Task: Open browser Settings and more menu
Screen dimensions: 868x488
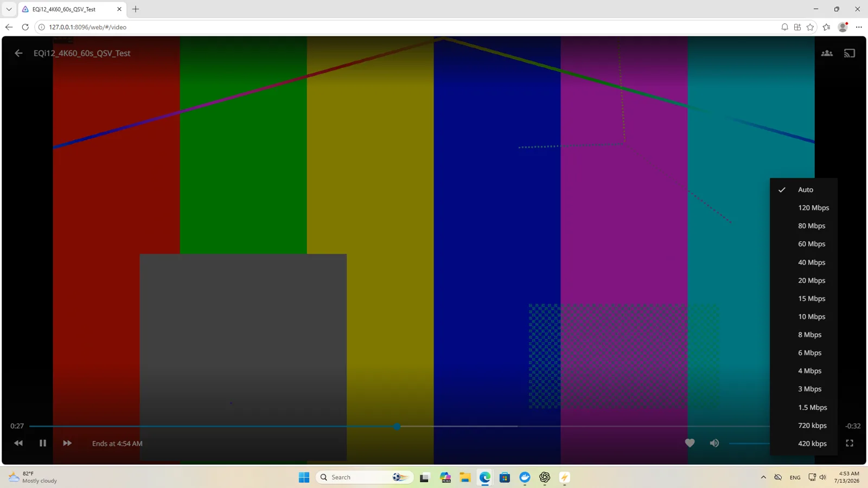Action: click(x=859, y=27)
